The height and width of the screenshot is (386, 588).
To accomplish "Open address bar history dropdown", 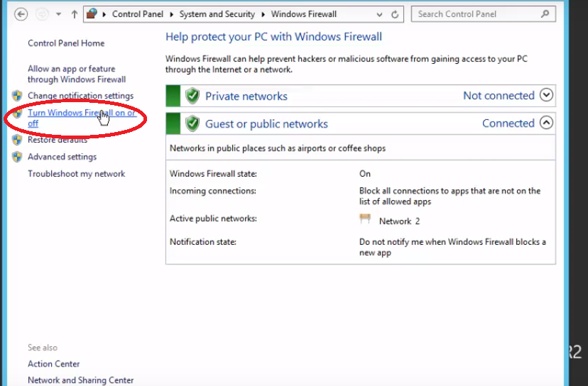I will click(379, 15).
